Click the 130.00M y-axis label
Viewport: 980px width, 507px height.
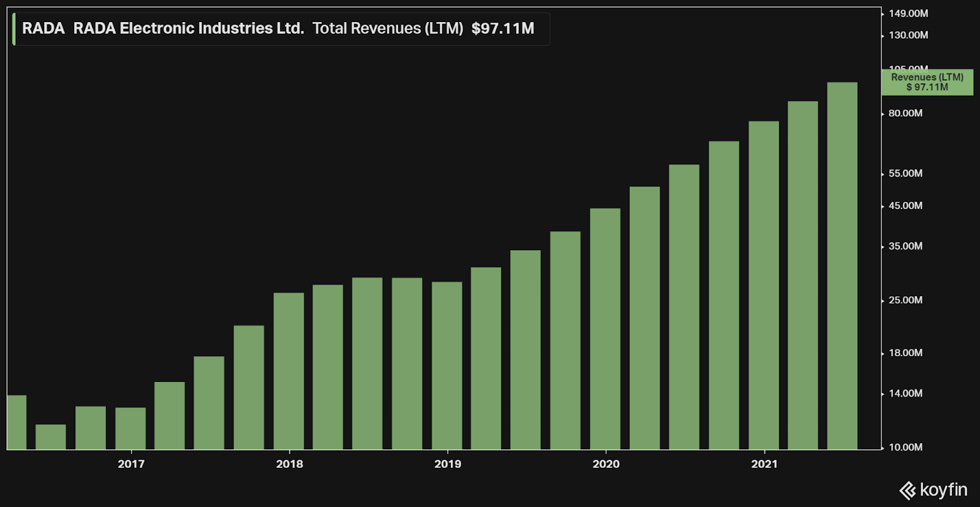point(908,36)
